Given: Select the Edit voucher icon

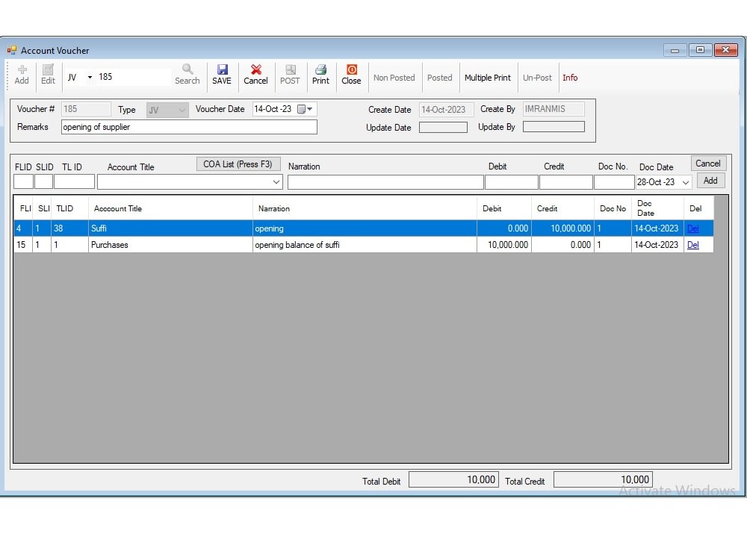Looking at the screenshot, I should pos(47,75).
